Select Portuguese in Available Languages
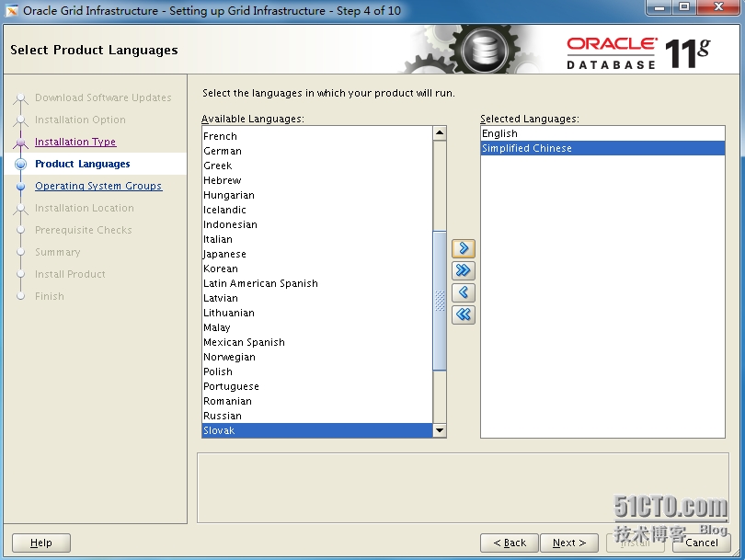This screenshot has width=745, height=560. pyautogui.click(x=317, y=386)
